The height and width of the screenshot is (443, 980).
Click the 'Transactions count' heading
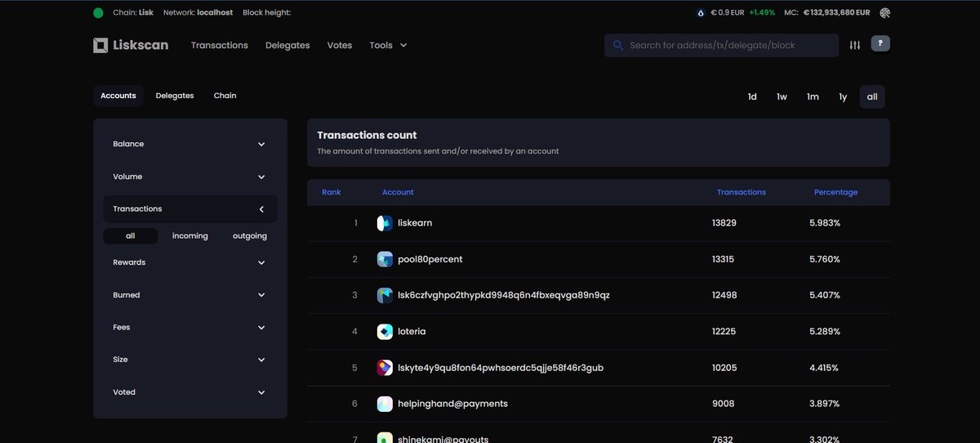367,136
